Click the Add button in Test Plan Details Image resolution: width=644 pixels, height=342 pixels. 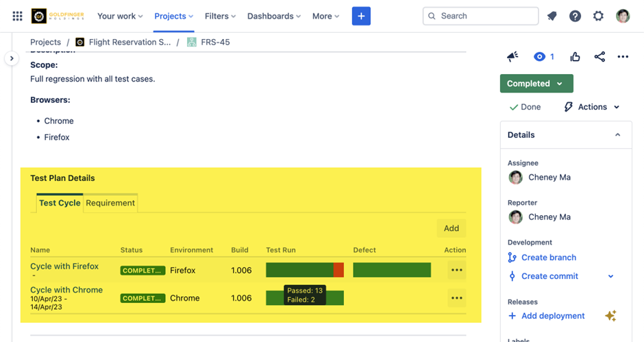[451, 228]
